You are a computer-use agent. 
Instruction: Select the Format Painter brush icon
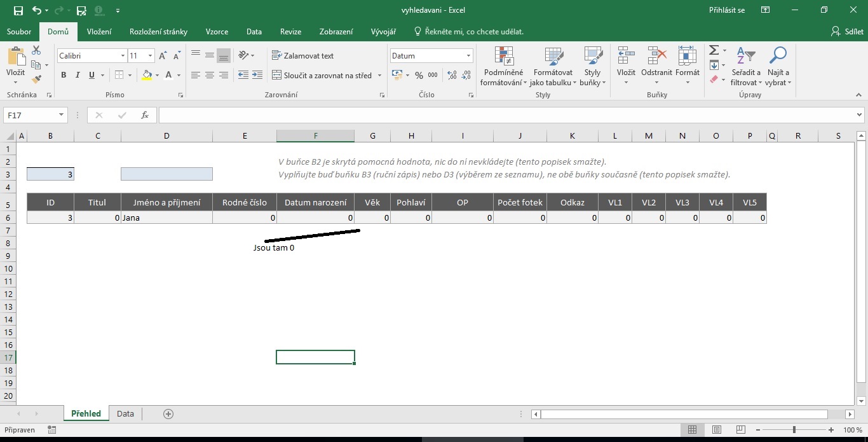click(36, 79)
